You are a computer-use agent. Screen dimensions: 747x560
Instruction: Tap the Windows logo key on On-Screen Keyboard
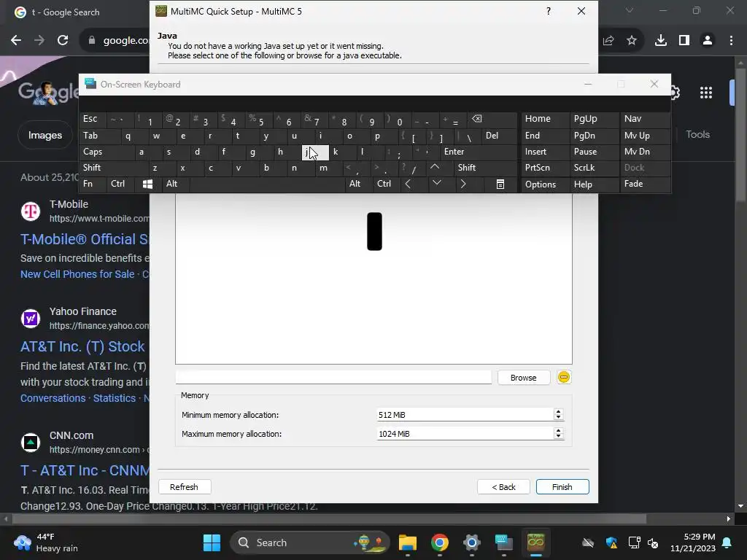(x=147, y=184)
